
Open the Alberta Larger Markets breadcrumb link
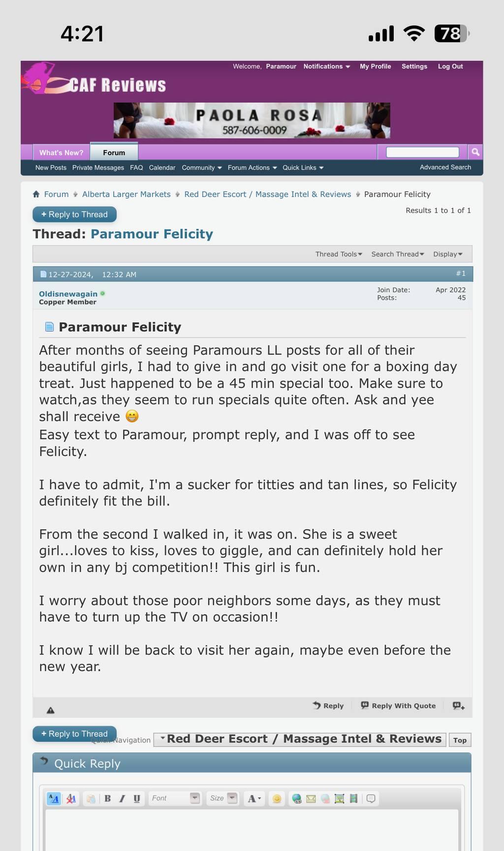(126, 195)
